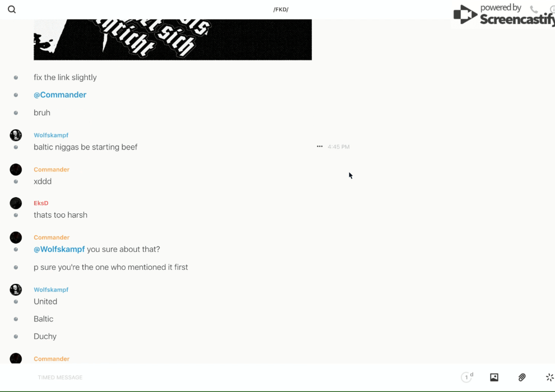The height and width of the screenshot is (392, 555).
Task: Open Commander's avatar beside the xddd message
Action: coord(16,169)
